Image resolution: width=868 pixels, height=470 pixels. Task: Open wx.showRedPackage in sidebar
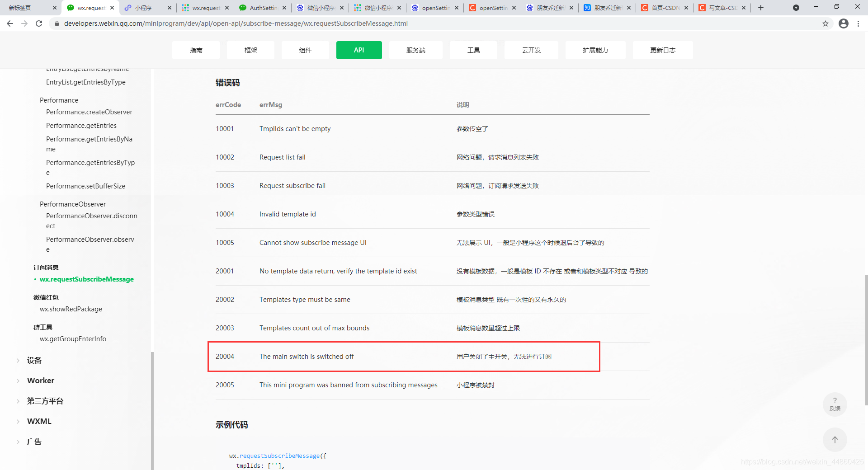71,309
